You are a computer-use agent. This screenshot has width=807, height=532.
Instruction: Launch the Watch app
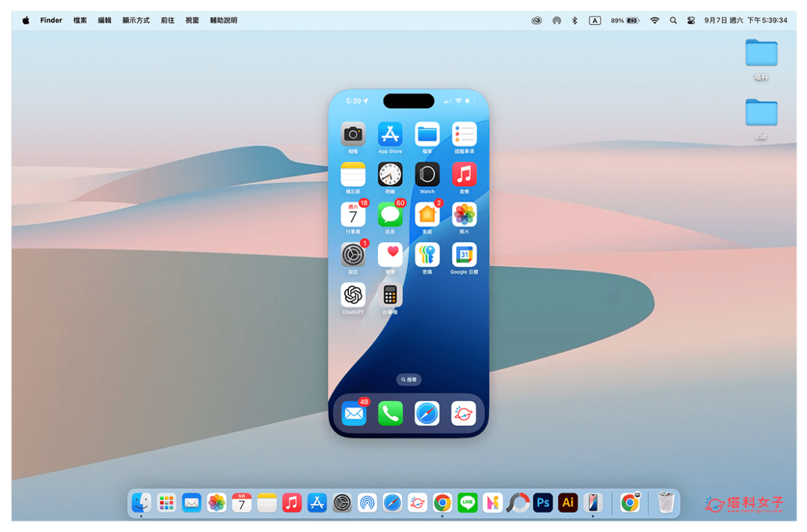pyautogui.click(x=427, y=174)
